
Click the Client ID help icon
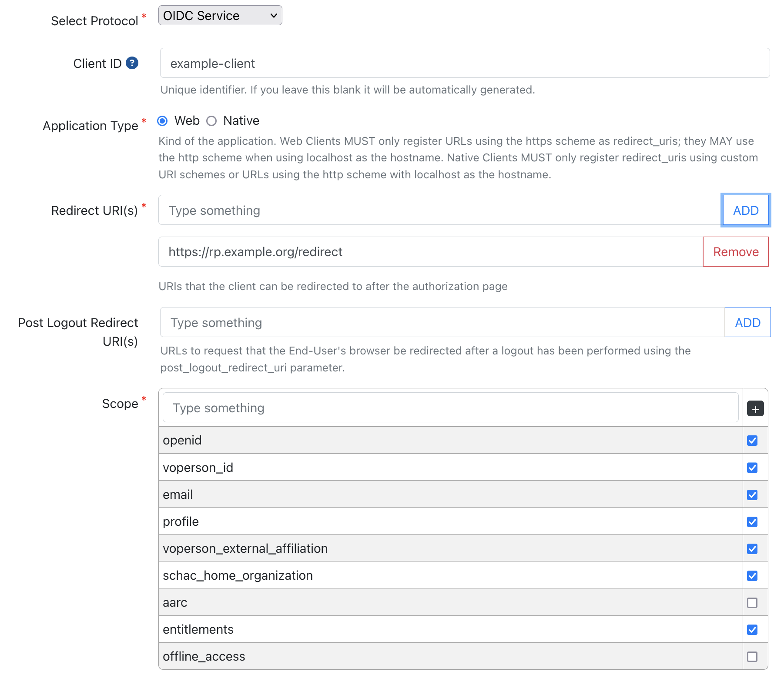click(132, 63)
